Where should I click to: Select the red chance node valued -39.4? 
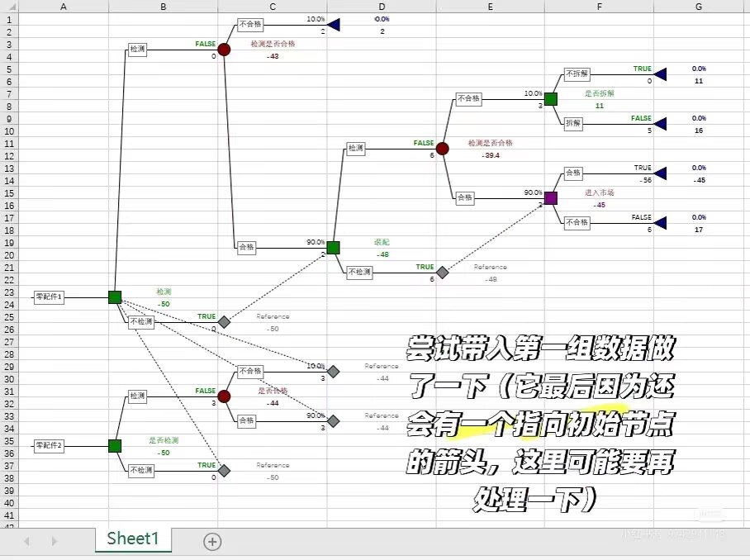point(443,149)
